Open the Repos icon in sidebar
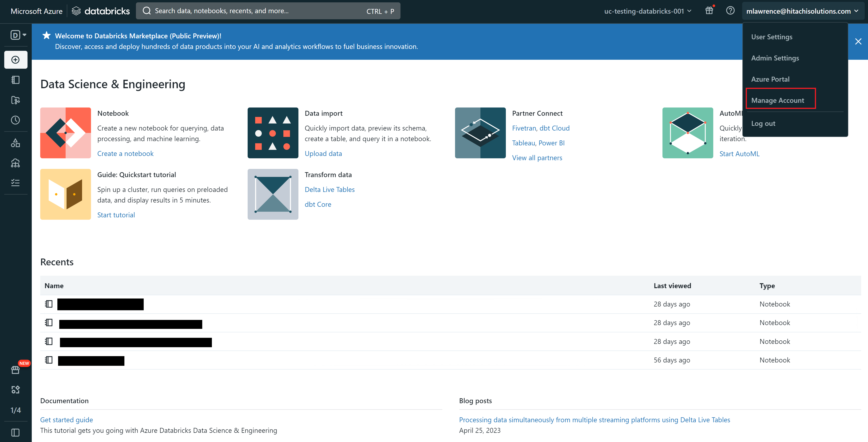This screenshot has width=868, height=442. (16, 100)
